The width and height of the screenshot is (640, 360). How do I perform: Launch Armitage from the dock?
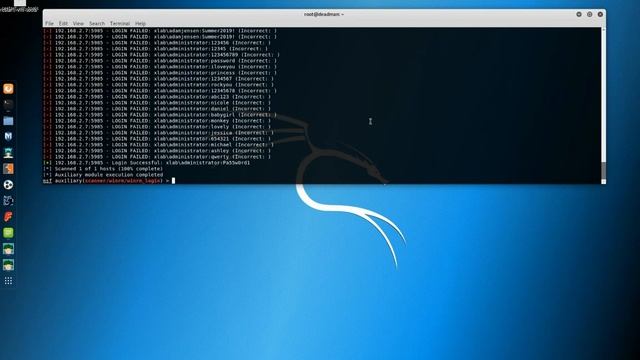(8, 153)
